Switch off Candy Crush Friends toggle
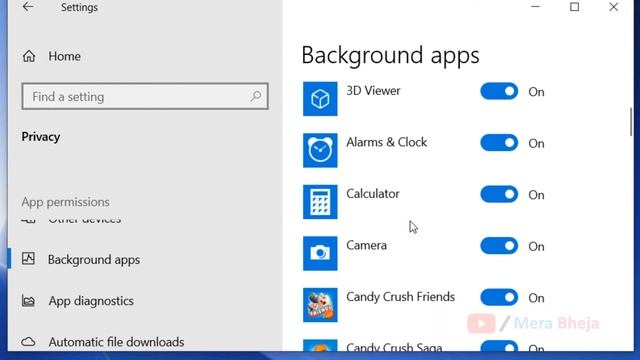Image resolution: width=640 pixels, height=360 pixels. (499, 297)
